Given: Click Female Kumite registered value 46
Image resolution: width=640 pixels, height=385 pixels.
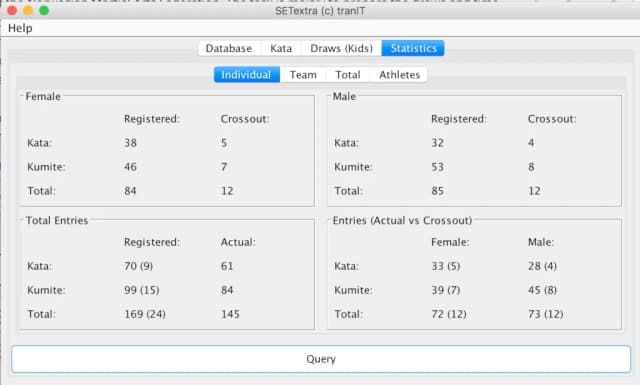Looking at the screenshot, I should tap(131, 167).
